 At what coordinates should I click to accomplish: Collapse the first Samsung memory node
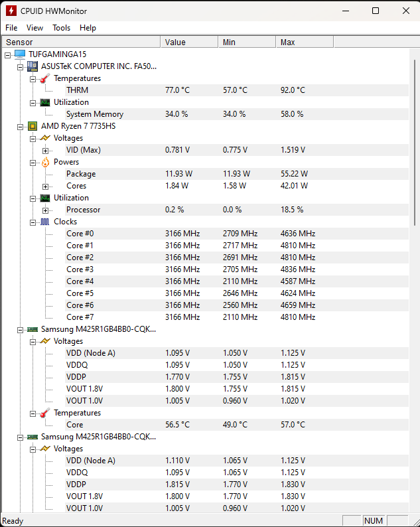coord(20,330)
